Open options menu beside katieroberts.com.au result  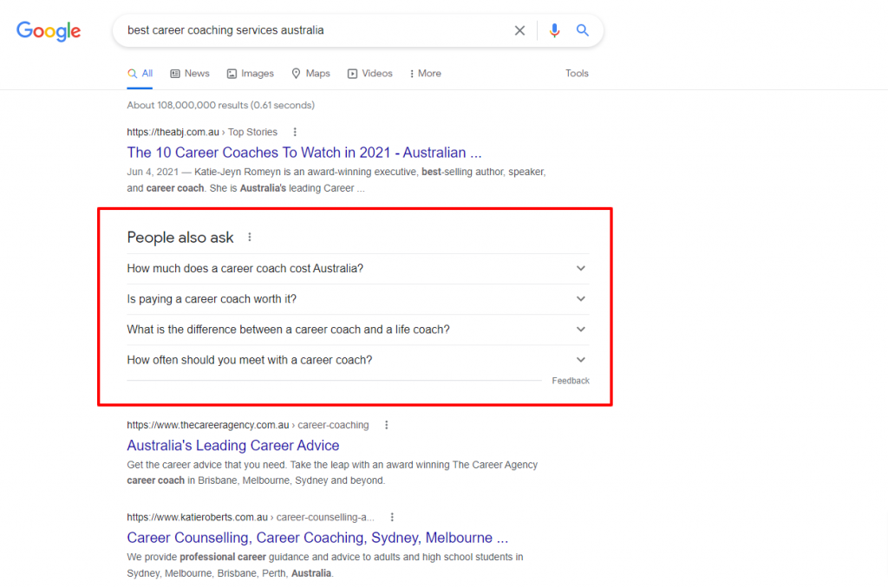(393, 517)
